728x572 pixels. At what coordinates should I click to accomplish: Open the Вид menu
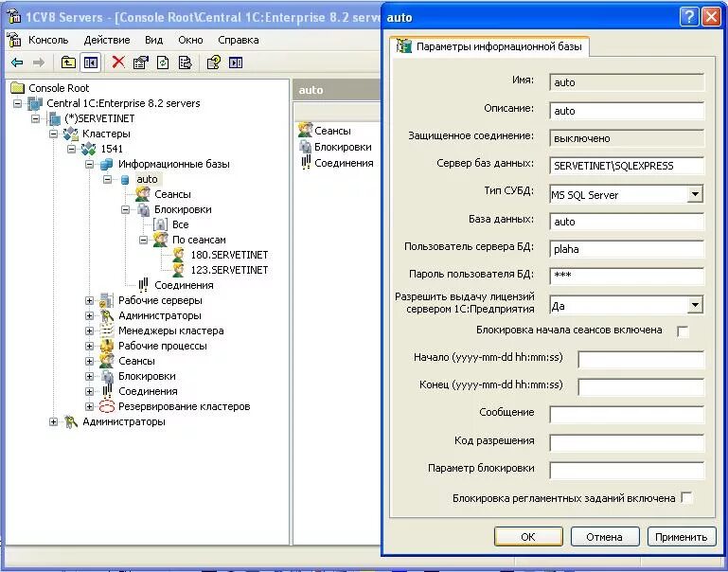pyautogui.click(x=153, y=40)
